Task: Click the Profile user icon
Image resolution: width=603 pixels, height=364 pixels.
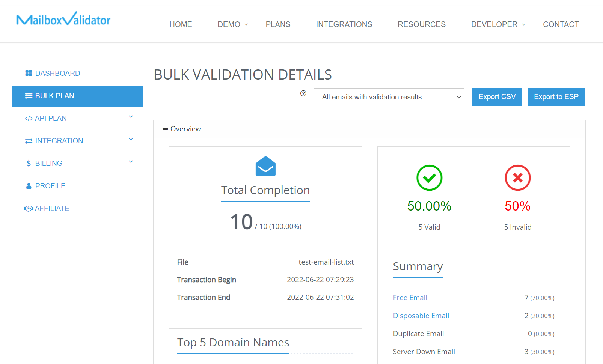Action: [x=29, y=186]
